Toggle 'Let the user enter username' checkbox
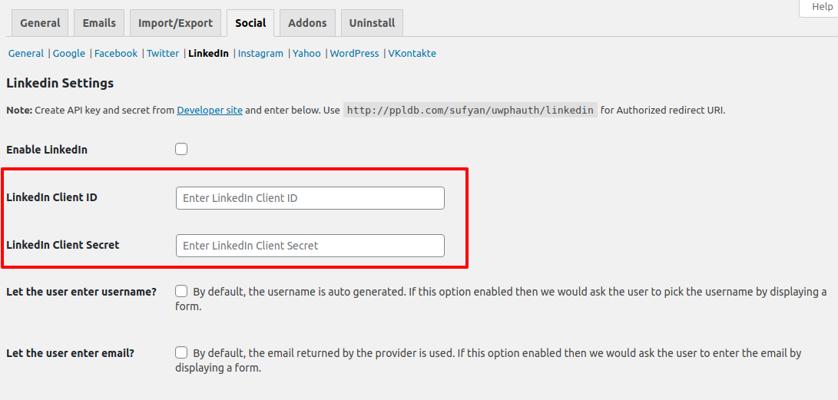Viewport: 838px width, 400px height. tap(181, 291)
